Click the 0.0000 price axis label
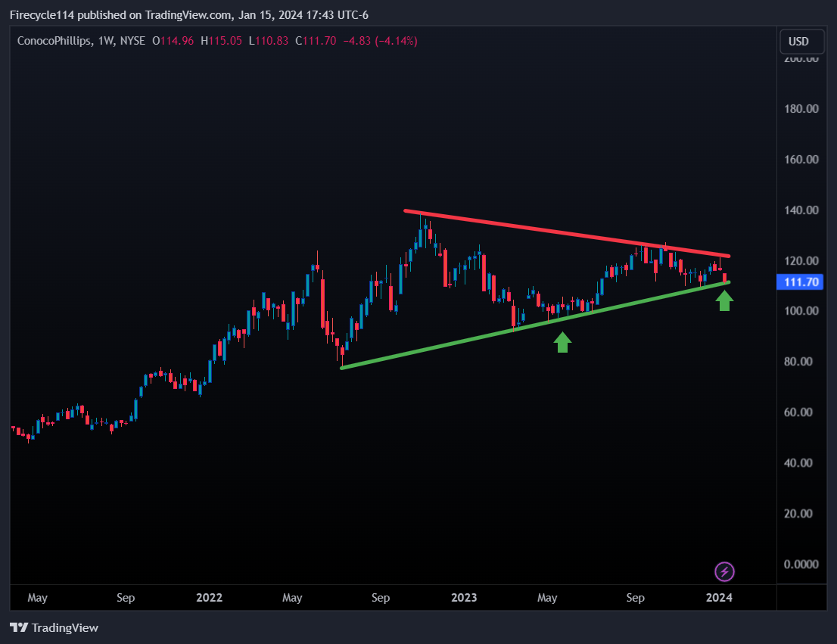Image resolution: width=837 pixels, height=644 pixels. (801, 565)
